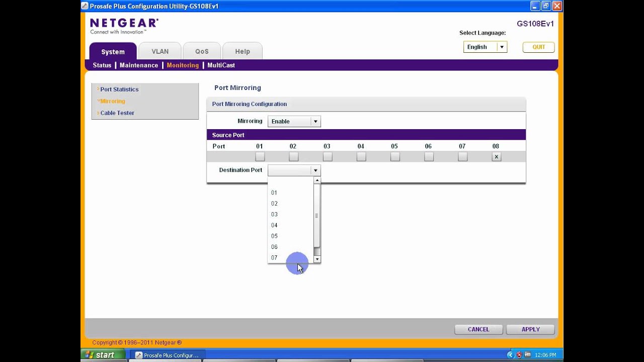Switch to the VLAN tab

pos(160,51)
